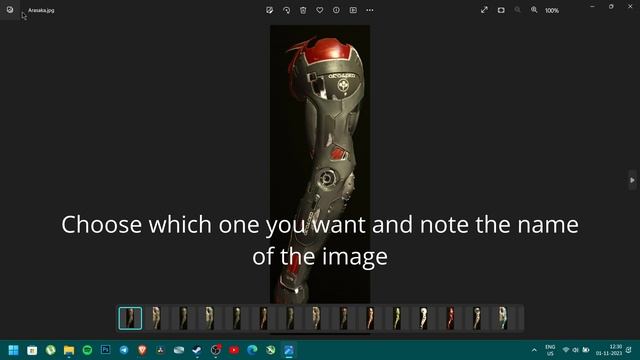Open Spotify from taskbar
The height and width of the screenshot is (360, 640).
click(x=87, y=350)
